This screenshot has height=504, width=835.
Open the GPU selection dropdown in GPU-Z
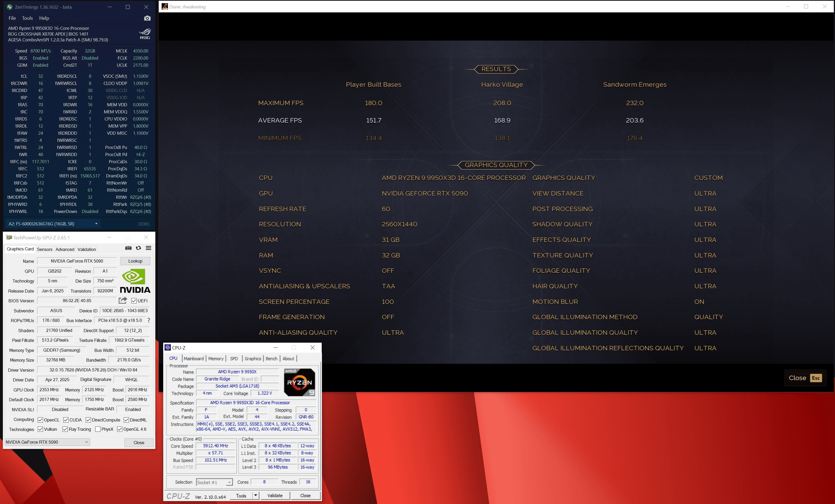pyautogui.click(x=47, y=442)
